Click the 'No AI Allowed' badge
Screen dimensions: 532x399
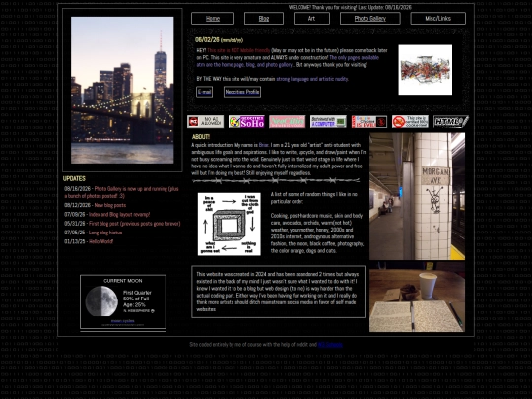[205, 122]
